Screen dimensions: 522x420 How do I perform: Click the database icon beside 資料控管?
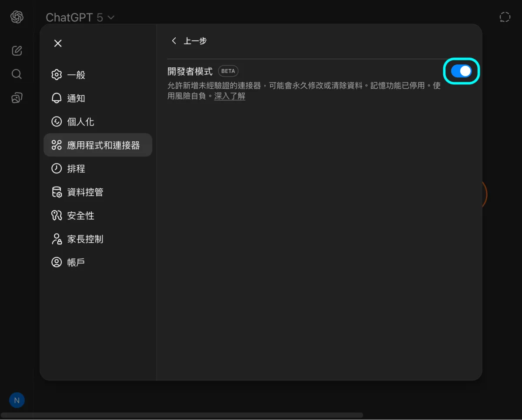click(57, 192)
